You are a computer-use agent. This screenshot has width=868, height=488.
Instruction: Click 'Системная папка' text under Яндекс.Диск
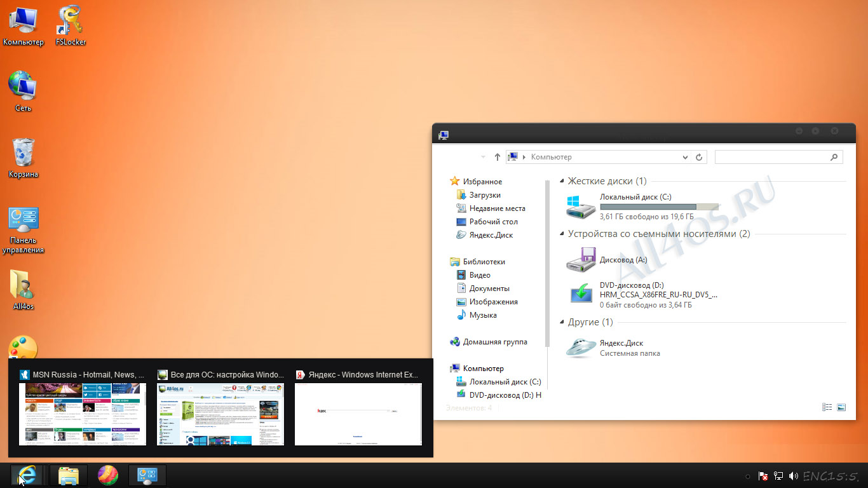[x=630, y=353]
